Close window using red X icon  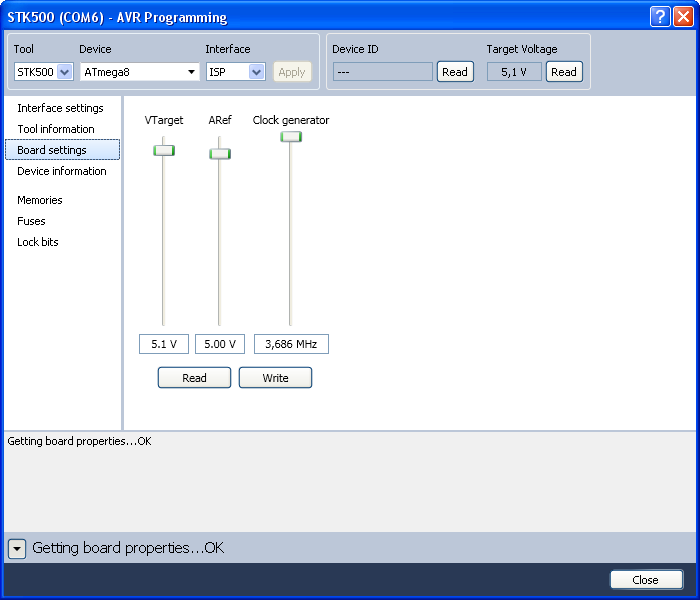click(x=683, y=17)
